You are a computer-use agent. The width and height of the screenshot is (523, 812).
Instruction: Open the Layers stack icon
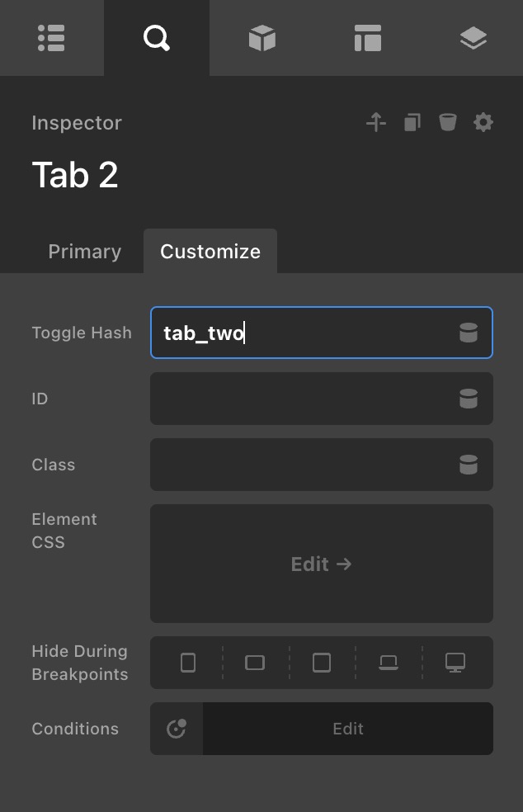point(473,38)
